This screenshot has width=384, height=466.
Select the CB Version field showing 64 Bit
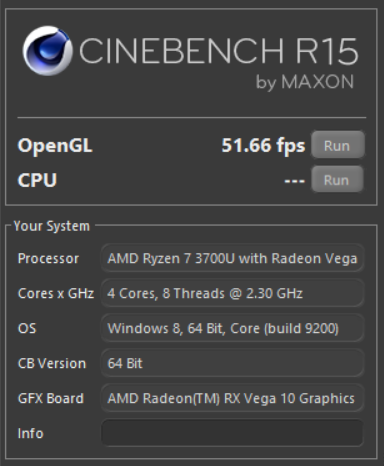point(232,363)
